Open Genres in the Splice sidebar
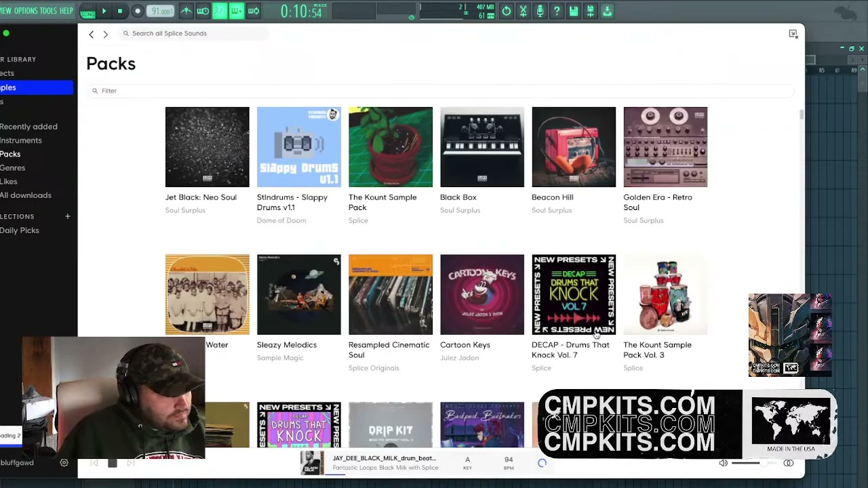The width and height of the screenshot is (868, 488). (12, 168)
